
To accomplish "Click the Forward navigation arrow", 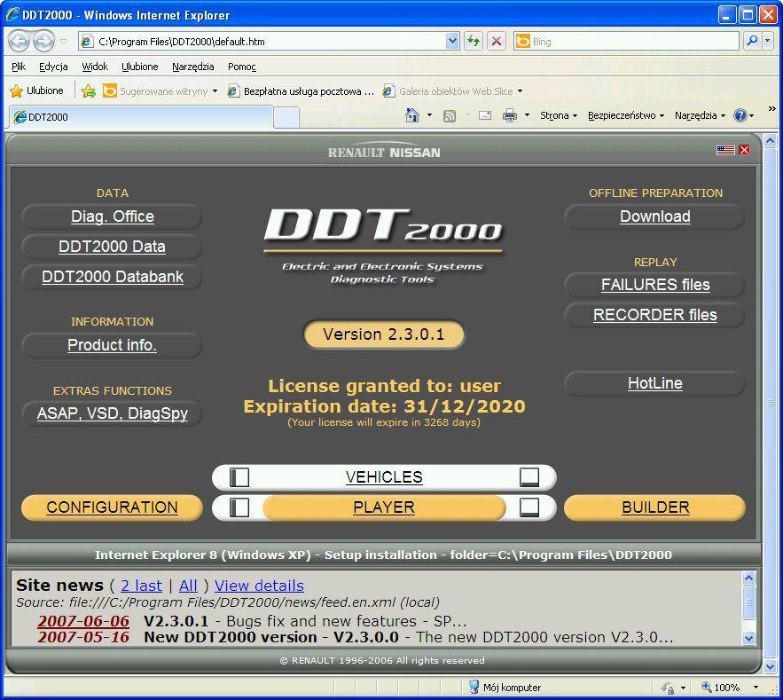I will 44,41.
